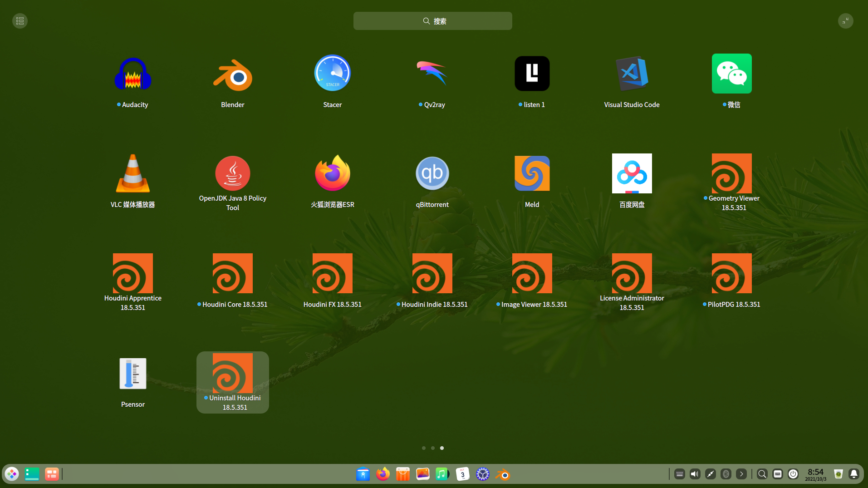The height and width of the screenshot is (488, 868).
Task: Open the volume control in tray
Action: coord(695,474)
